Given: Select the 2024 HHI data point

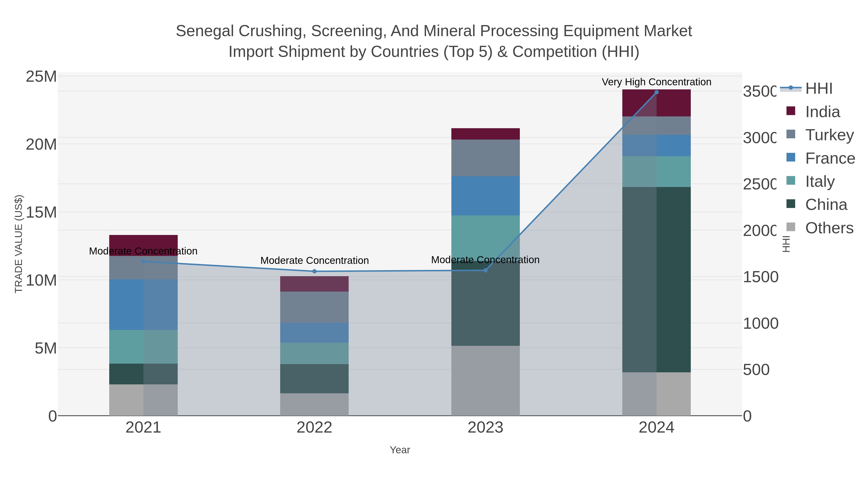Looking at the screenshot, I should point(656,92).
